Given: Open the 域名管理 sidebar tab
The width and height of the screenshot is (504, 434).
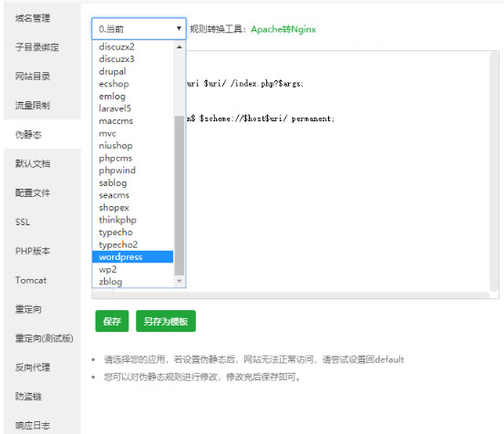Looking at the screenshot, I should pyautogui.click(x=42, y=18).
